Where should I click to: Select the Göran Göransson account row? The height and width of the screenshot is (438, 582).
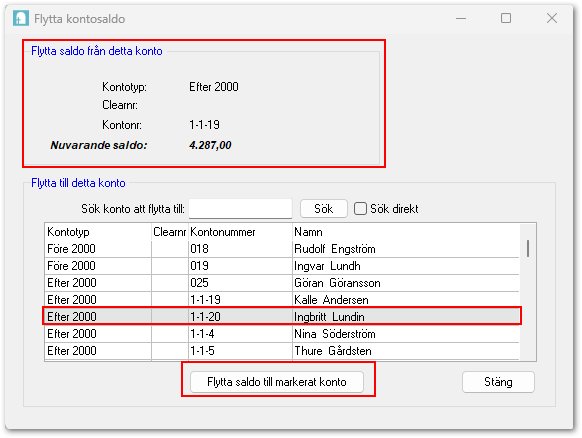(x=282, y=283)
